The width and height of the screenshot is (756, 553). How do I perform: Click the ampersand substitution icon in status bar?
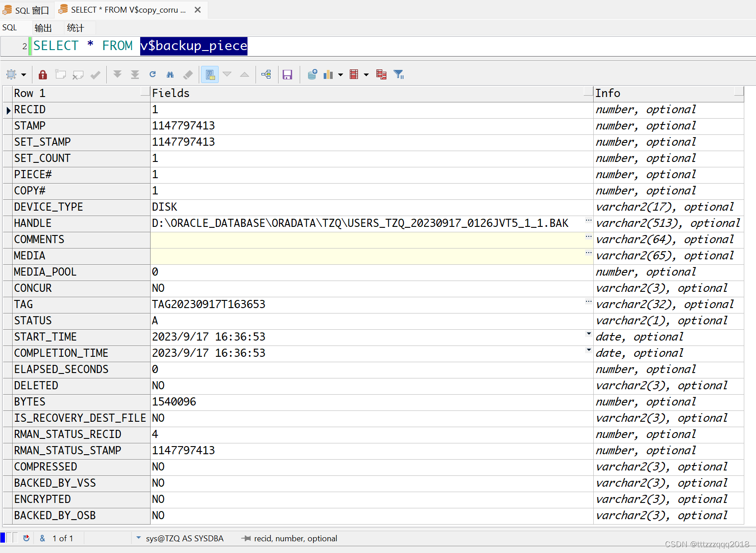click(42, 538)
